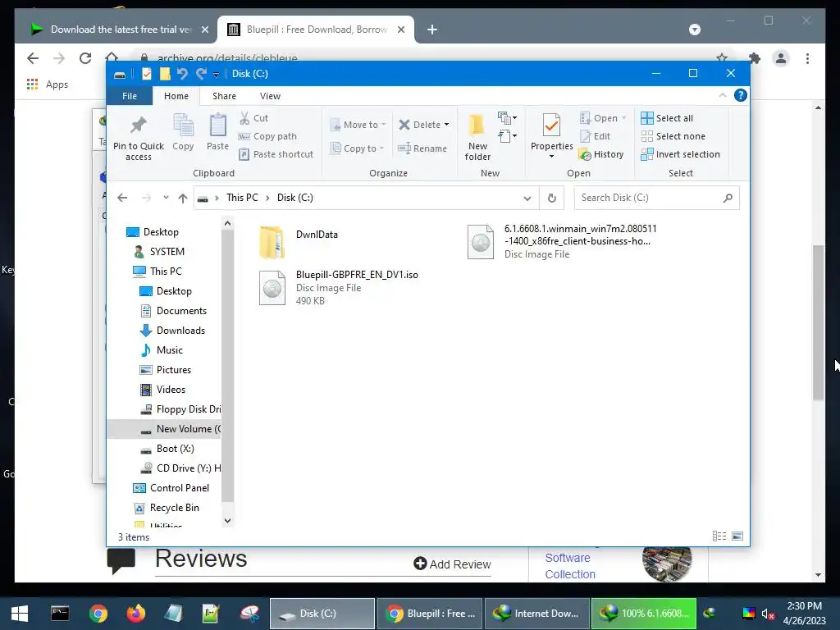840x630 pixels.
Task: Click Add Review link on webpage
Action: (452, 564)
